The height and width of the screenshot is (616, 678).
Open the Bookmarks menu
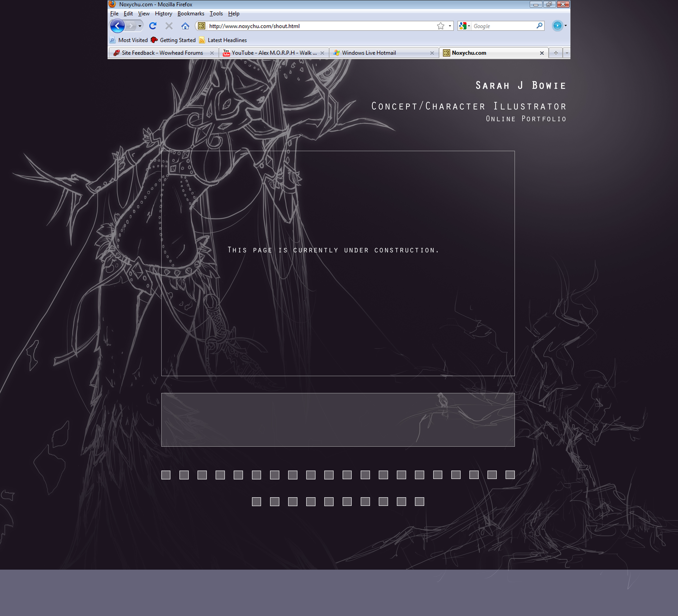pyautogui.click(x=191, y=14)
